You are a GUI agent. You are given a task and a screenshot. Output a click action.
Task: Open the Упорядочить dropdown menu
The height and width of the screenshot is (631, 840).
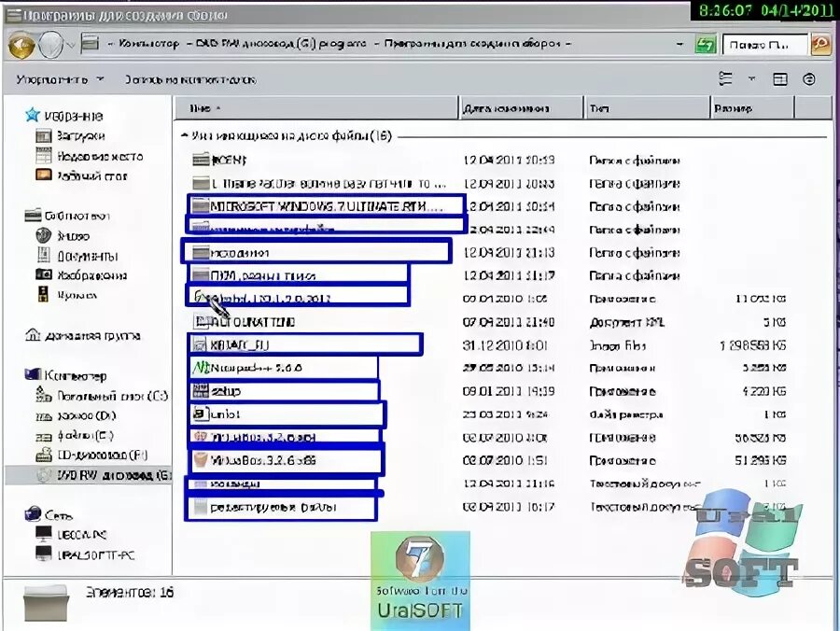(x=51, y=78)
